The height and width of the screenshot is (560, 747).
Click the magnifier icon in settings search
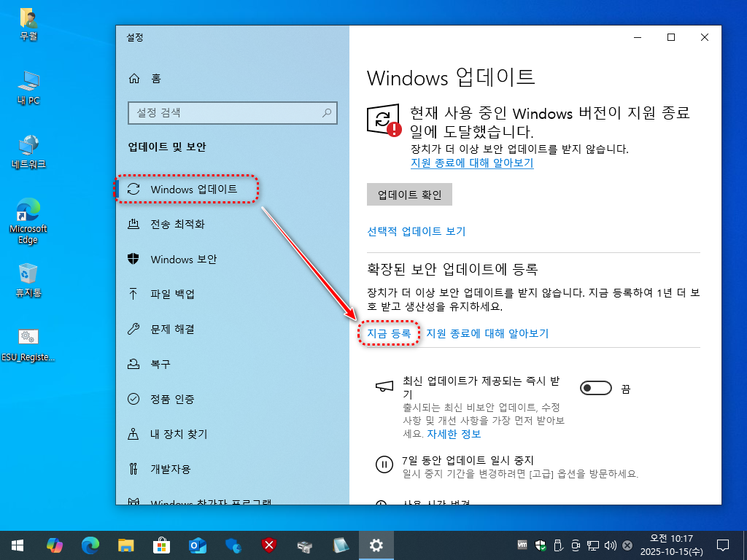327,113
